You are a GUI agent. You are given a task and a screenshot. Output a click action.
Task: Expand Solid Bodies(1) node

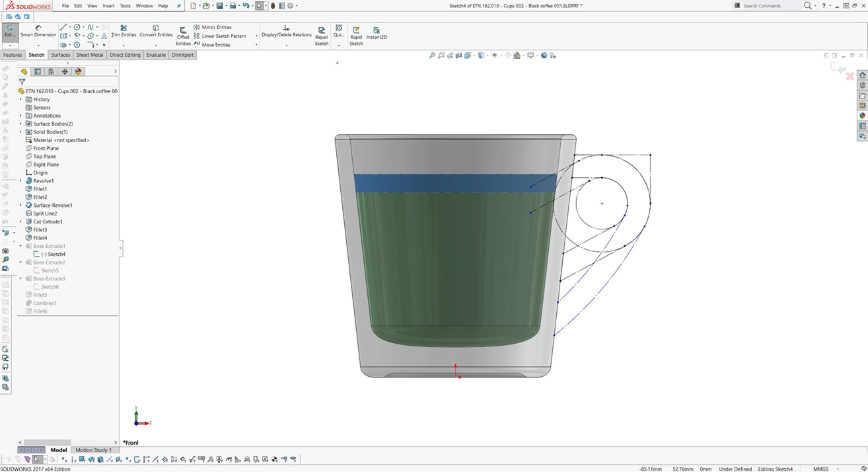click(x=20, y=132)
